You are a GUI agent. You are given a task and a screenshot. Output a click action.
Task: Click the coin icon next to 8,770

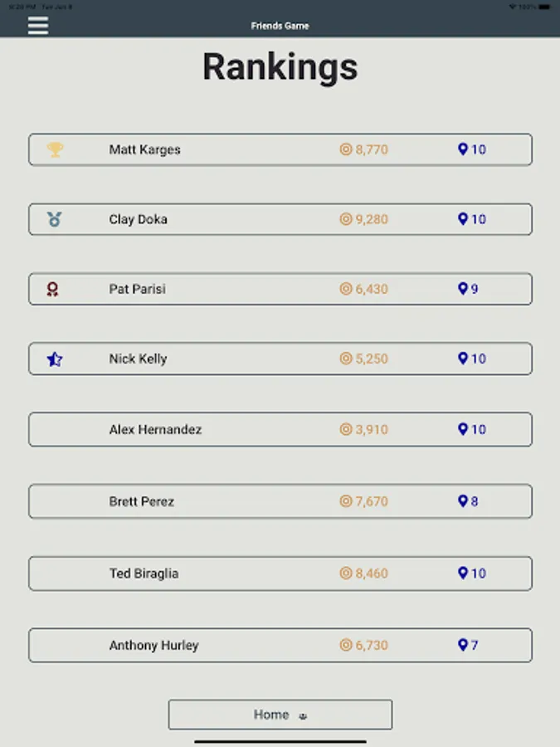click(346, 149)
